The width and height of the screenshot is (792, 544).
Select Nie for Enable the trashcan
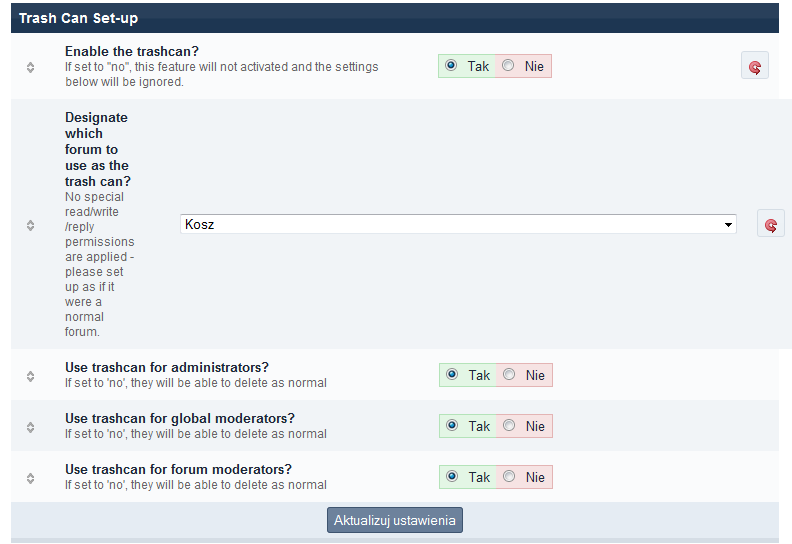click(509, 66)
